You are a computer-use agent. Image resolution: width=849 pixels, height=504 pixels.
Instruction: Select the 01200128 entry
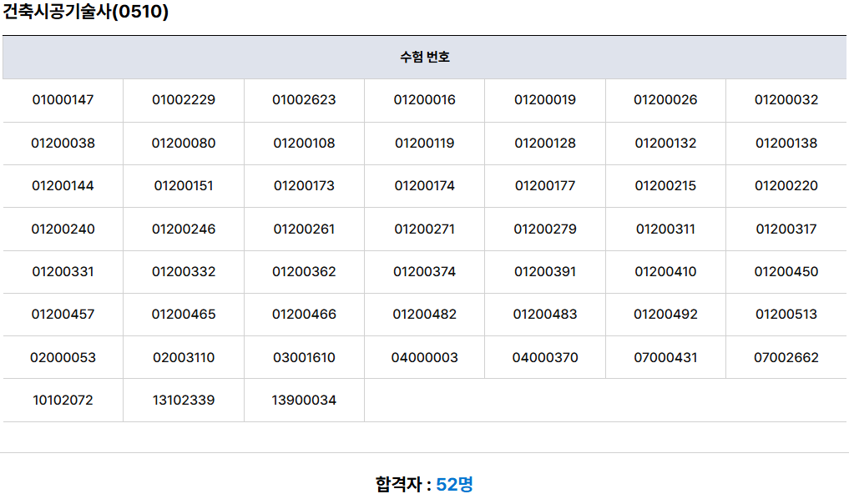tap(545, 144)
